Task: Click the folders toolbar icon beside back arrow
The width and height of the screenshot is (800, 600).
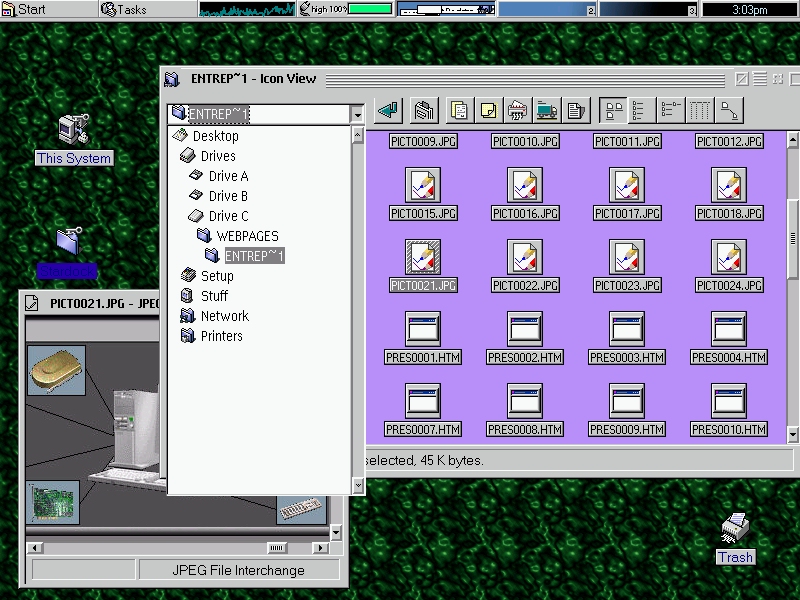Action: click(x=424, y=110)
